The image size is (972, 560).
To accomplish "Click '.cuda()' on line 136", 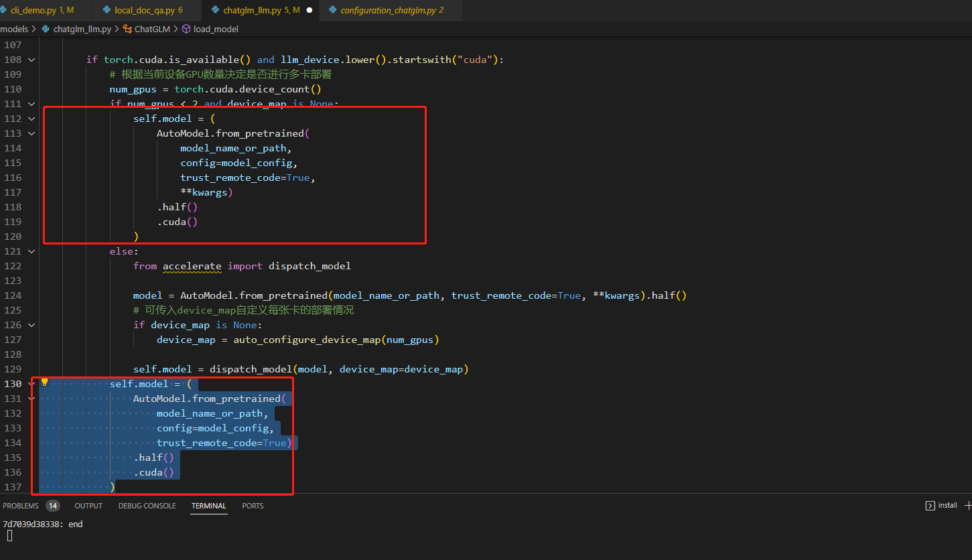I will (153, 472).
